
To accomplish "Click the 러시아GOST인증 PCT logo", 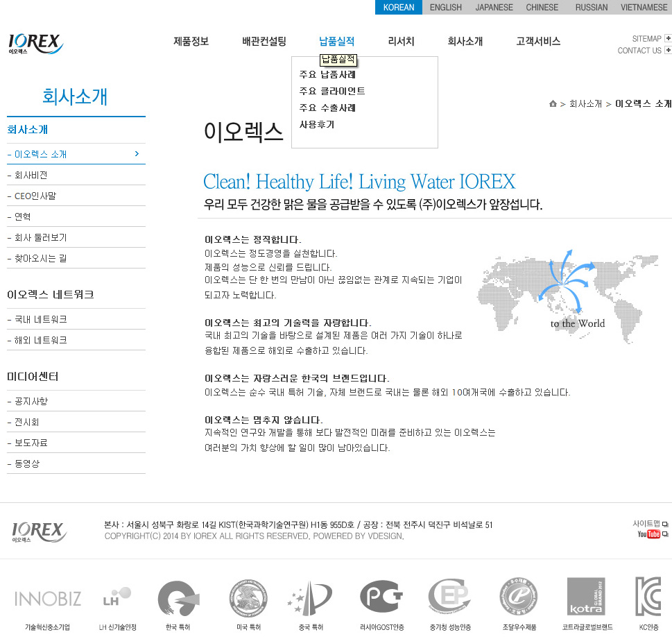I will tap(381, 597).
